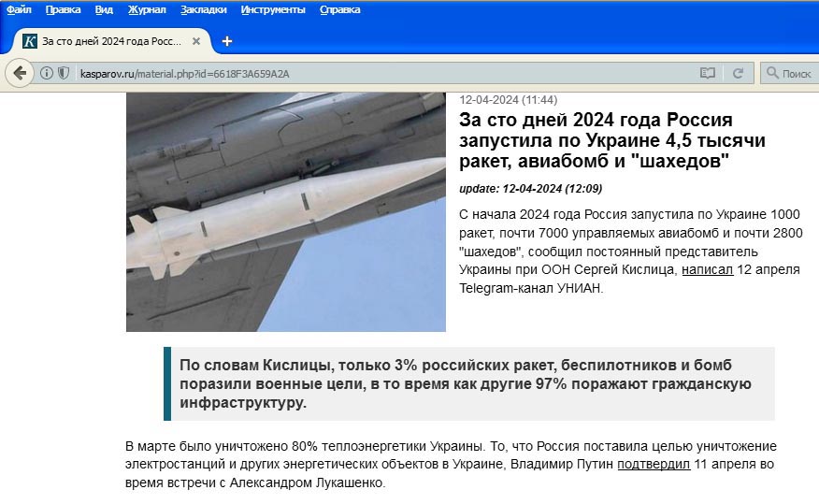Close the article tab

[x=196, y=41]
